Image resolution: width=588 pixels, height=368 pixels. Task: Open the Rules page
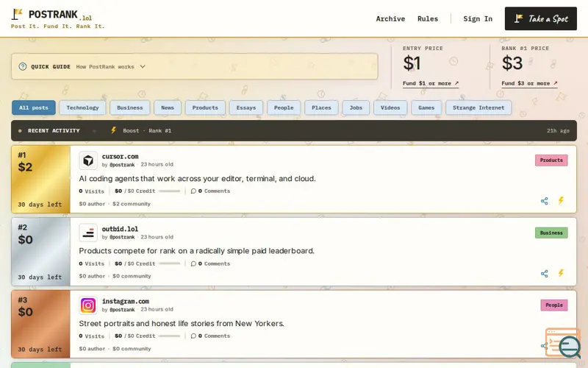tap(428, 19)
